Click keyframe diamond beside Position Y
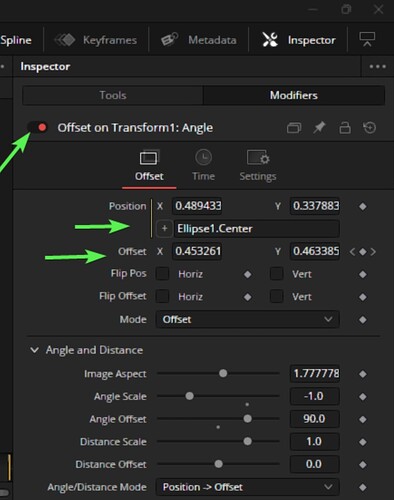 pos(363,206)
